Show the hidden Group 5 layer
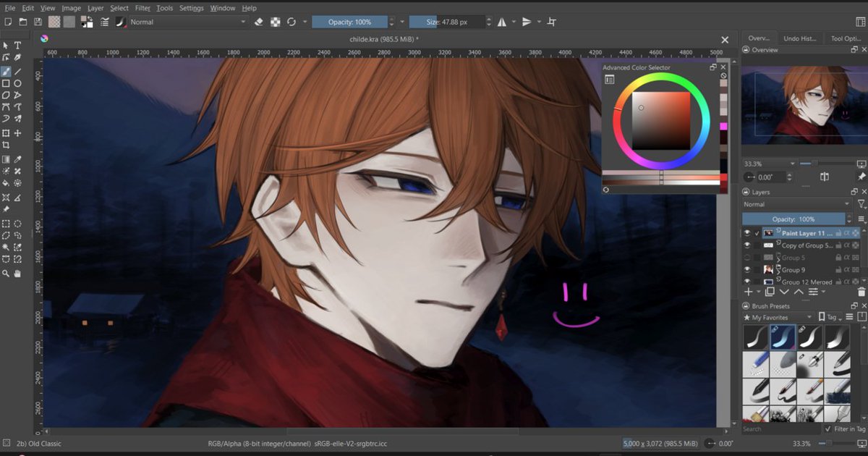Screen dimensions: 868x456 [747, 258]
